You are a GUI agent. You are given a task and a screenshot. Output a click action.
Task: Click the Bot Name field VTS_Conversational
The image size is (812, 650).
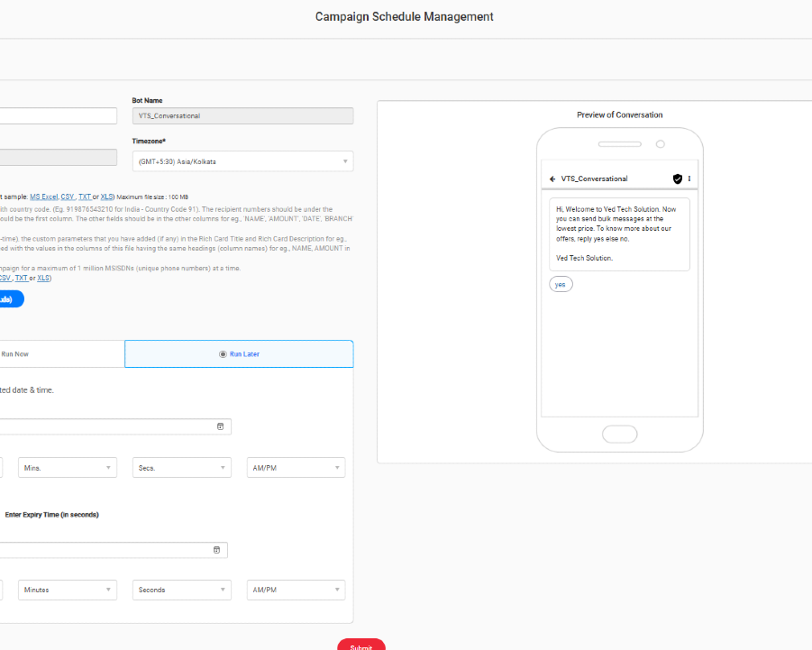(242, 116)
